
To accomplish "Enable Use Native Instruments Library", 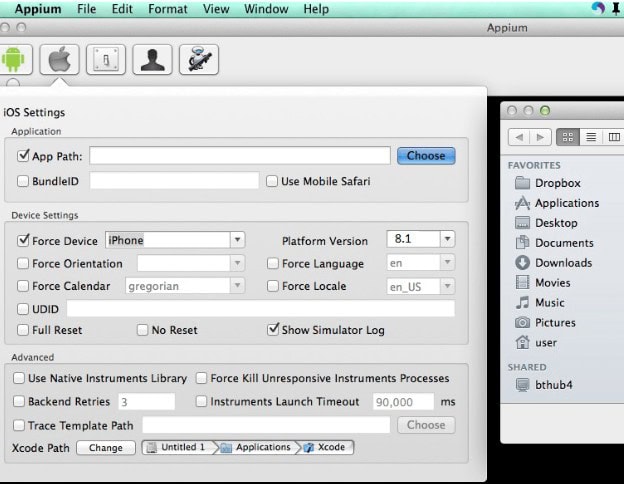I will pyautogui.click(x=19, y=378).
